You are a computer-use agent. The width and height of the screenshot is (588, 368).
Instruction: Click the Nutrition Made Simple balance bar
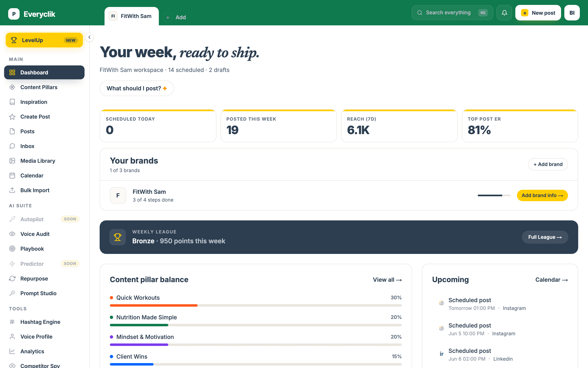(256, 325)
